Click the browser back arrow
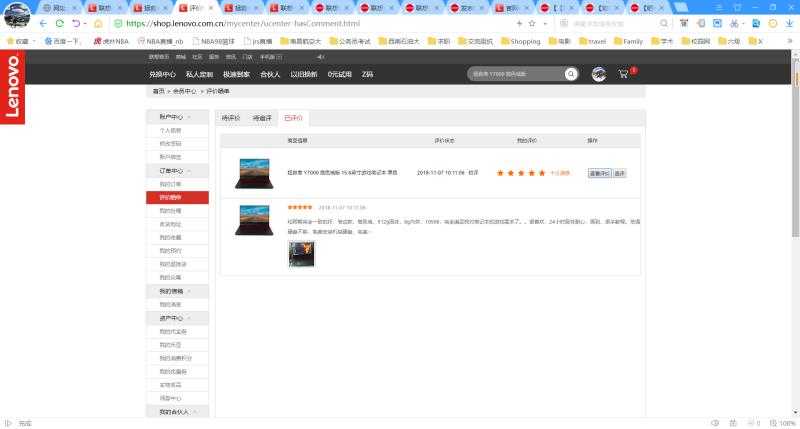 43,23
